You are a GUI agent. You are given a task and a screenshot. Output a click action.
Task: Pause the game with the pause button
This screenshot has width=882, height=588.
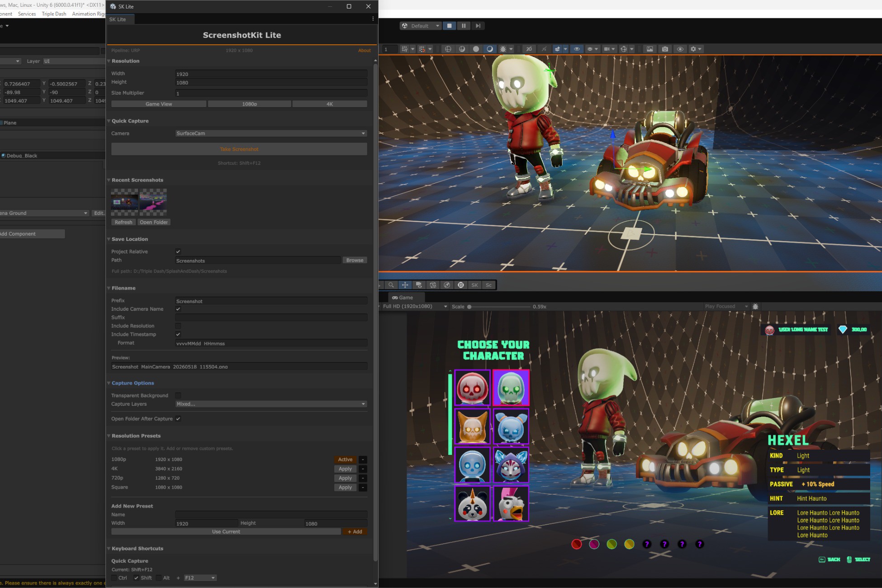[463, 26]
